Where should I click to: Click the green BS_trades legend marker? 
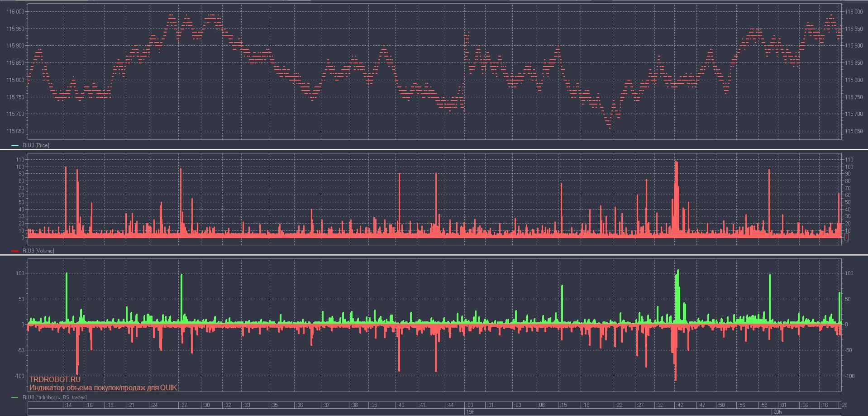coord(15,397)
